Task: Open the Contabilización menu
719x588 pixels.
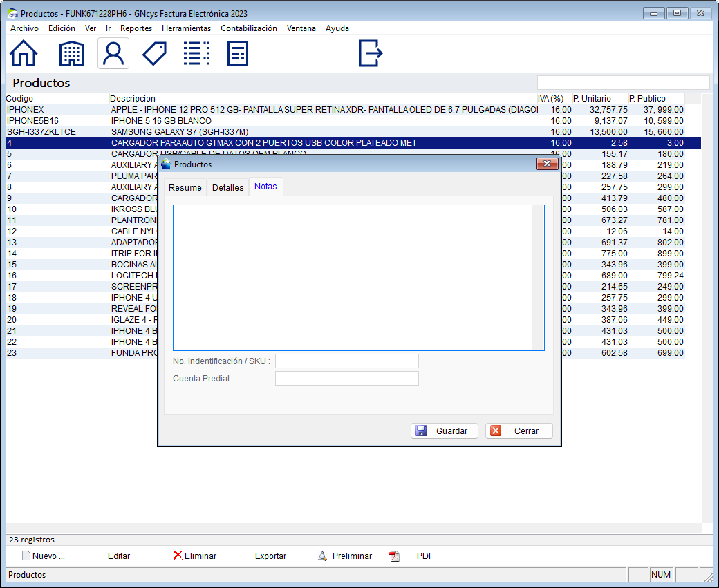Action: [248, 28]
